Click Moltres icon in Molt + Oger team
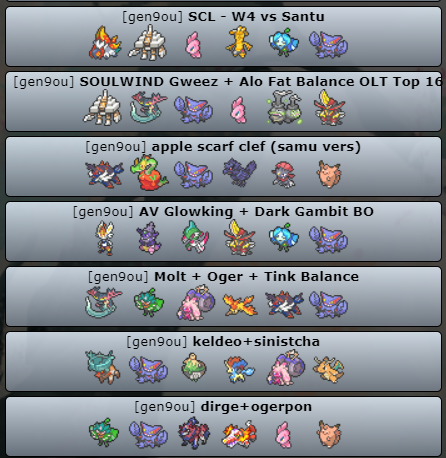The height and width of the screenshot is (458, 446). pos(239,304)
